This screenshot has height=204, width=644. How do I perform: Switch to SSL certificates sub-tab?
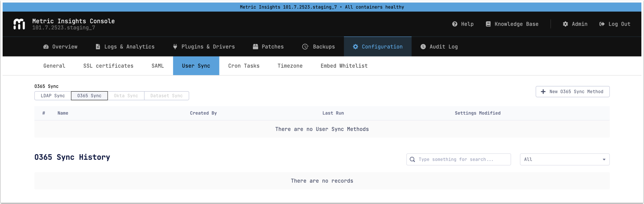point(108,66)
